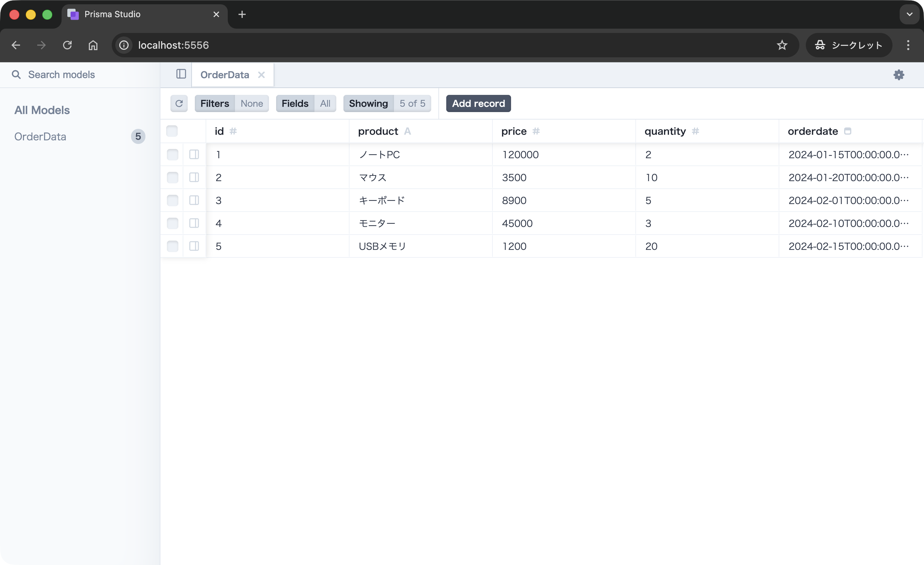
Task: Collapse the sidebar with panel toggle icon
Action: pos(181,74)
